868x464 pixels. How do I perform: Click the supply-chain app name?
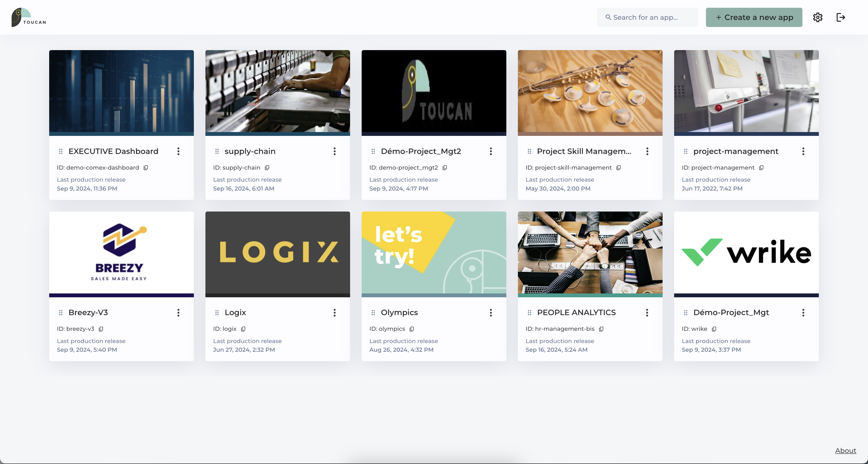click(250, 151)
